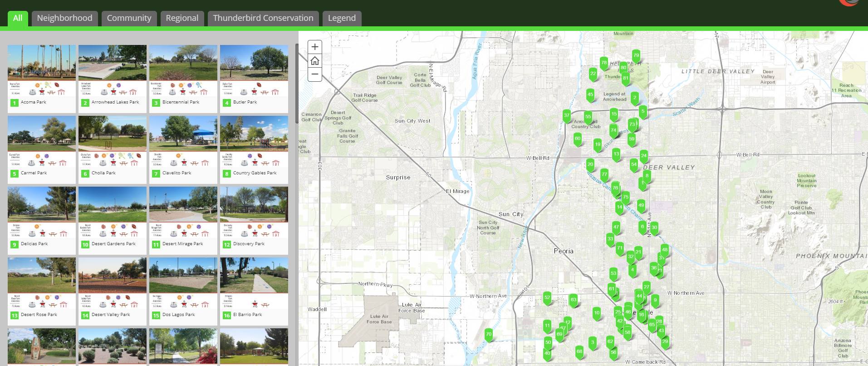Select map marker 71
The height and width of the screenshot is (366, 868).
[x=620, y=248]
